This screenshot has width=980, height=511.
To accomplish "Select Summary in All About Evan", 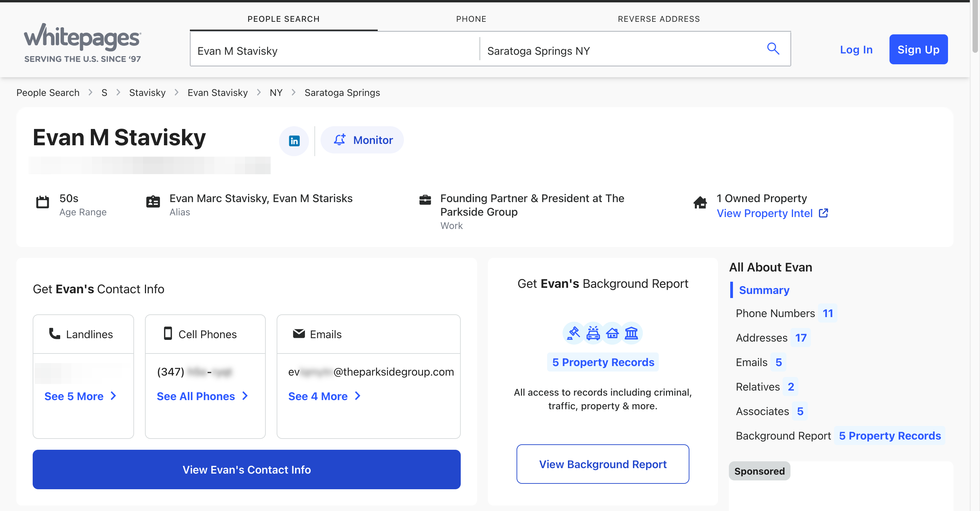I will point(764,290).
